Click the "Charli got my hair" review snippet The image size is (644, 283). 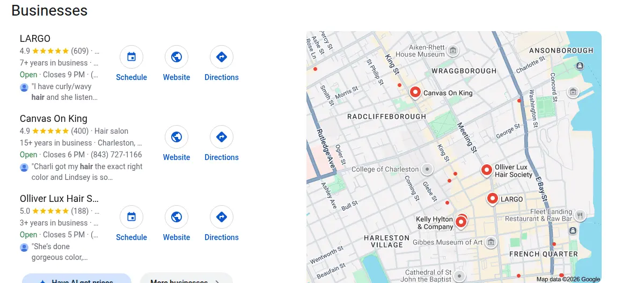(x=87, y=172)
